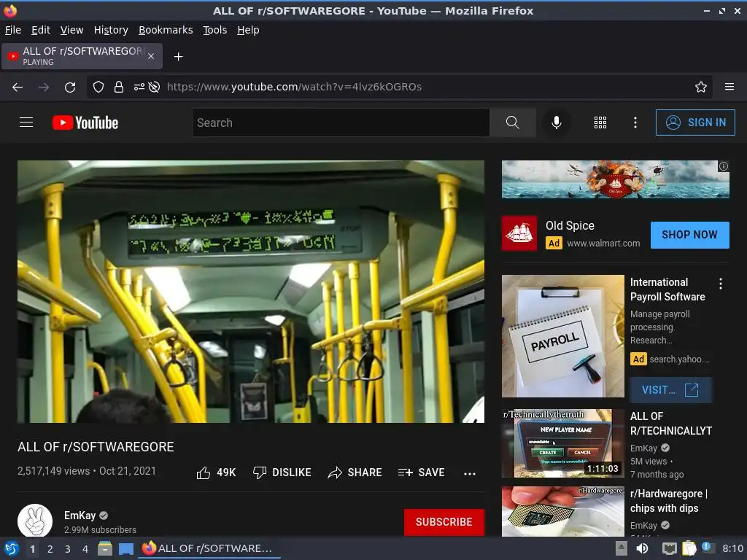Click the SIGN IN button
The height and width of the screenshot is (560, 747).
pos(695,122)
